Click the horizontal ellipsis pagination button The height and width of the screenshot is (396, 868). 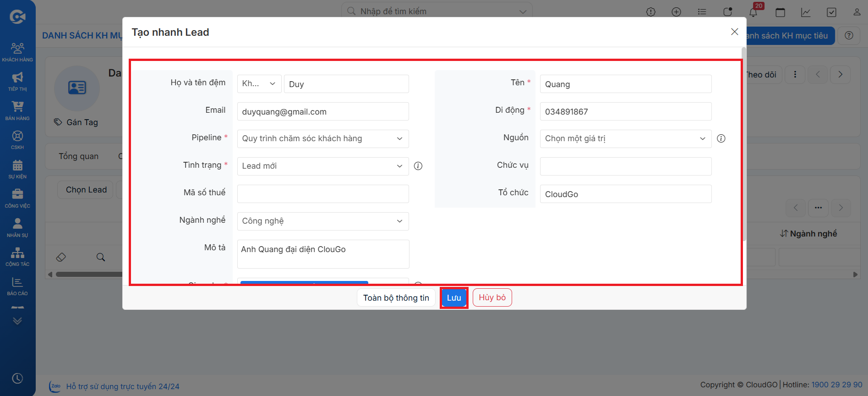(818, 208)
